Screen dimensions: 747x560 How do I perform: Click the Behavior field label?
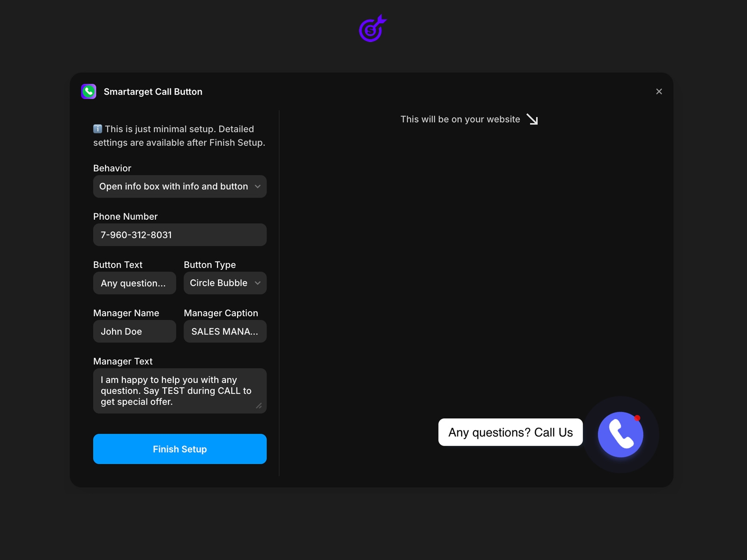(x=112, y=168)
